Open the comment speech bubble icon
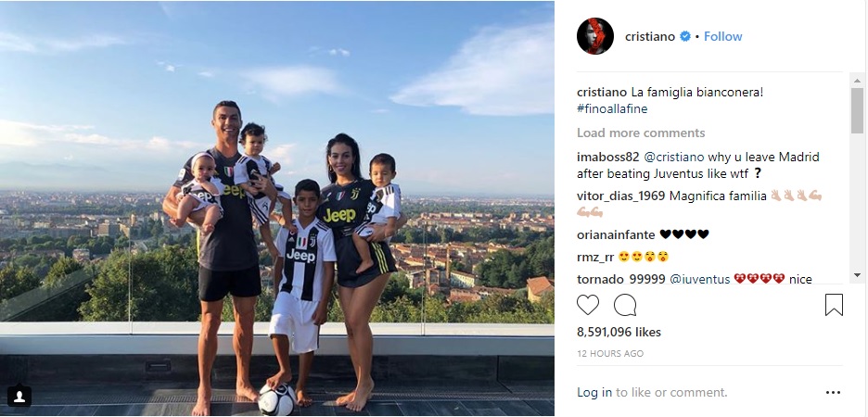Image resolution: width=868 pixels, height=417 pixels. click(x=625, y=305)
